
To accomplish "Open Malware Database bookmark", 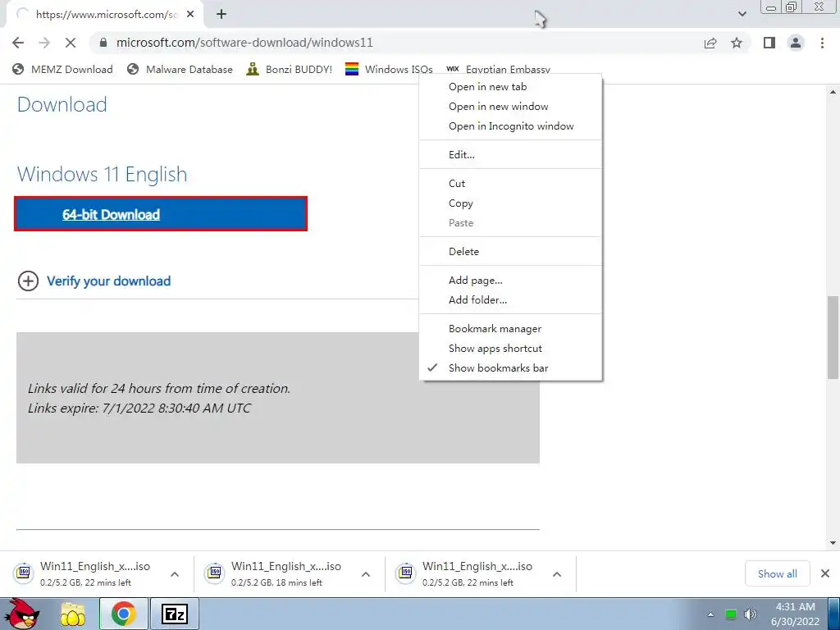I will coord(180,69).
